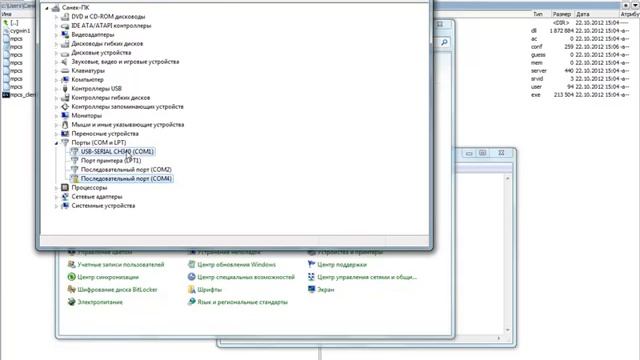This screenshot has width=640, height=360.
Task: Select the Мониторы monitor icon
Action: [64, 116]
